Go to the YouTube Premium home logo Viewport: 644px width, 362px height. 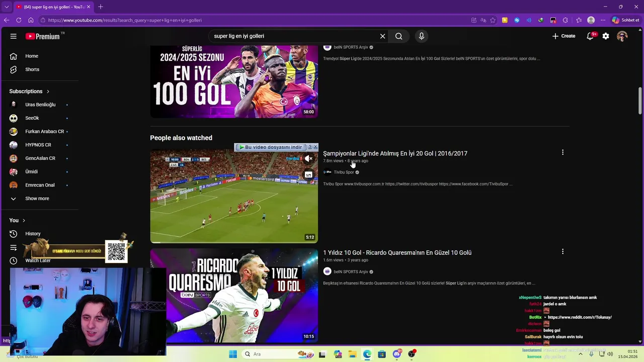click(45, 36)
